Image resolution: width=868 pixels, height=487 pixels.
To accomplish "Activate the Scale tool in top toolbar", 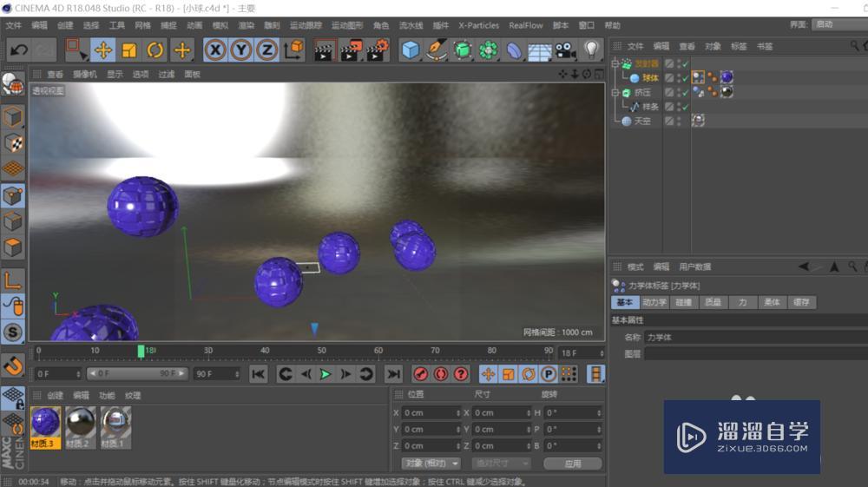I will click(129, 50).
